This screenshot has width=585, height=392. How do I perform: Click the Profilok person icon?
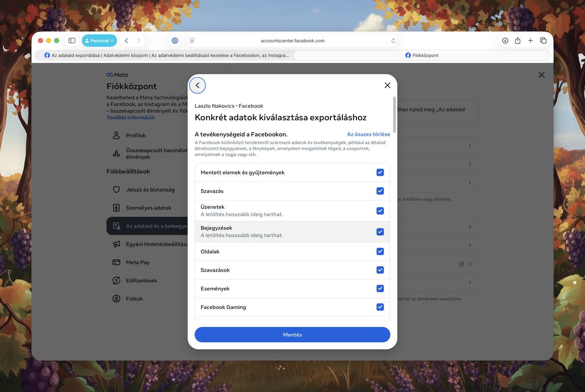point(117,135)
